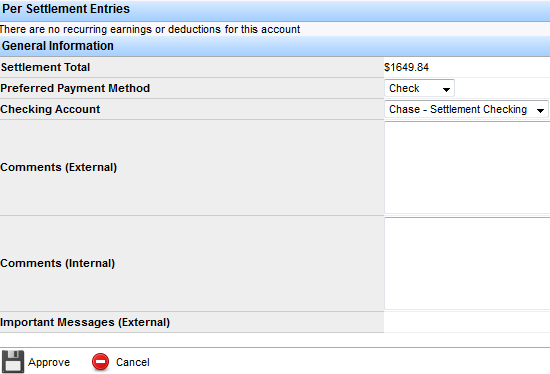550x374 pixels.
Task: Click inside the Comments (External) text area
Action: [467, 168]
